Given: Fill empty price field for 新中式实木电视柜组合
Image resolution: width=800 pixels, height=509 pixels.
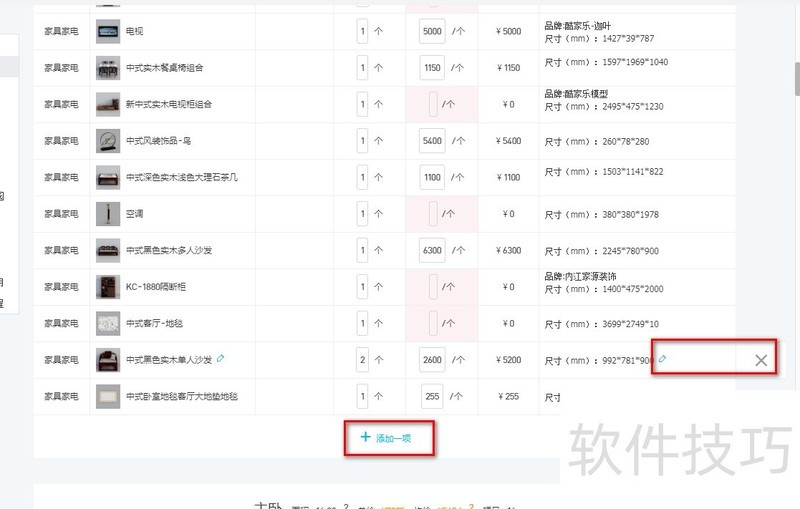Looking at the screenshot, I should [x=433, y=105].
